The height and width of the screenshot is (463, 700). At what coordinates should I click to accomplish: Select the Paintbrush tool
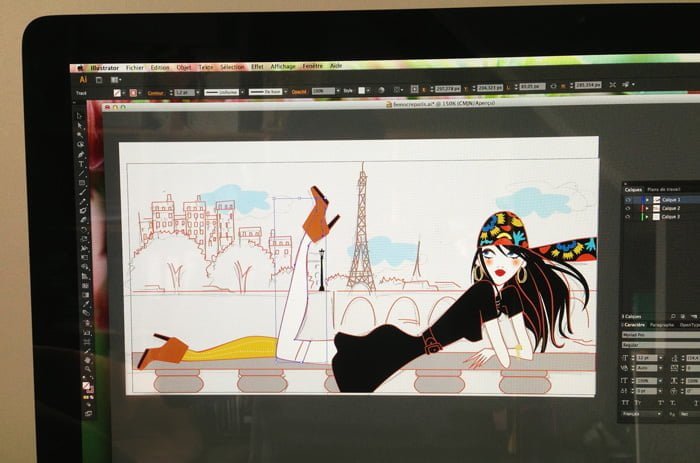click(x=82, y=192)
